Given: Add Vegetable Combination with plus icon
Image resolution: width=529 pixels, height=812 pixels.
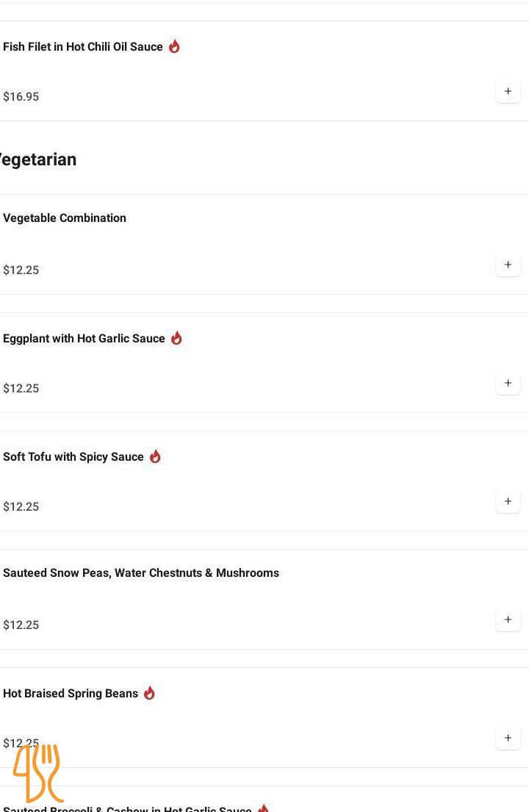Looking at the screenshot, I should click(508, 265).
